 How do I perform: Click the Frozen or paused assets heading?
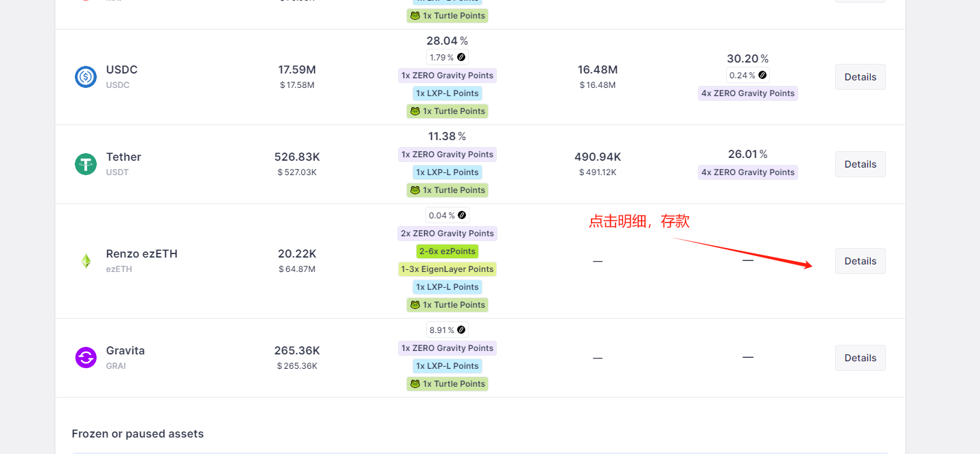[137, 434]
